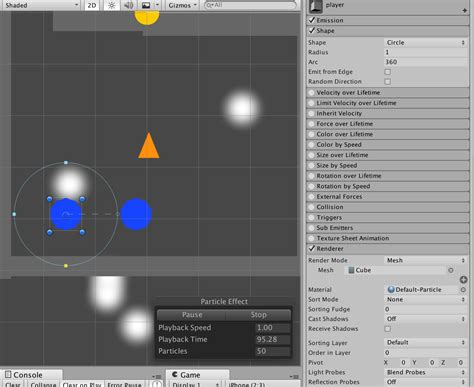Enable Texture Sheet Animation module circle
The height and width of the screenshot is (387, 474).
pyautogui.click(x=312, y=238)
